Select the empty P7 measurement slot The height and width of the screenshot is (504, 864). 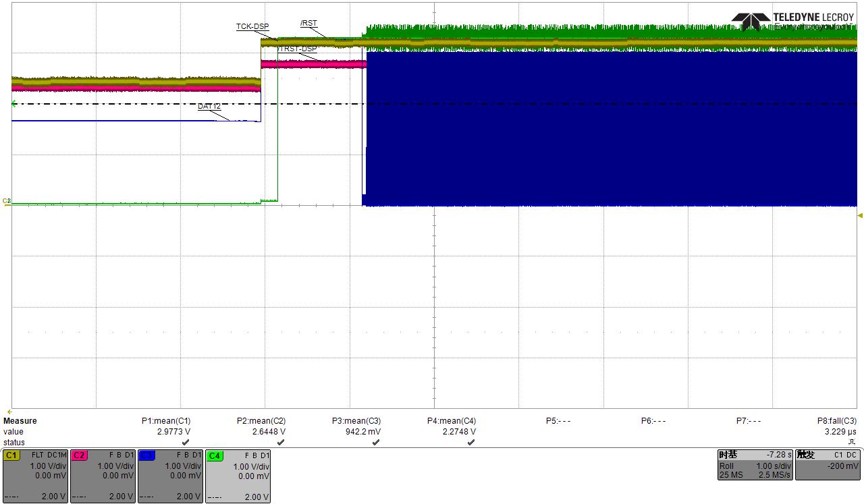(749, 421)
